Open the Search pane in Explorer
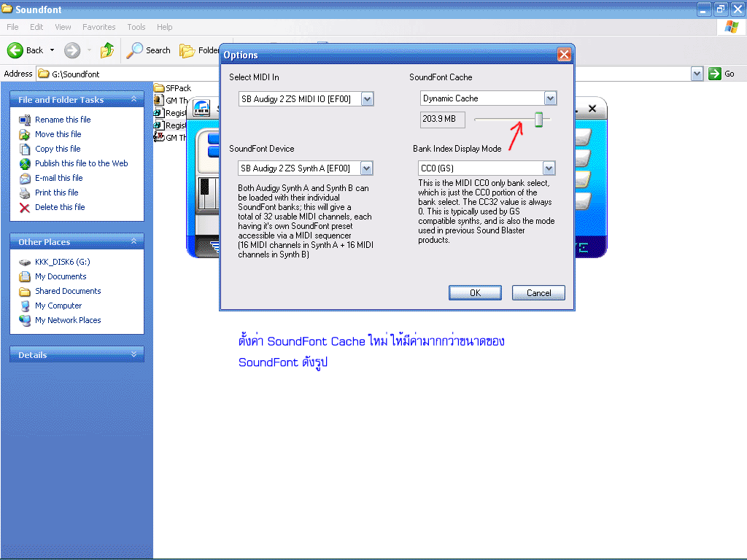Image resolution: width=747 pixels, height=560 pixels. 148,50
